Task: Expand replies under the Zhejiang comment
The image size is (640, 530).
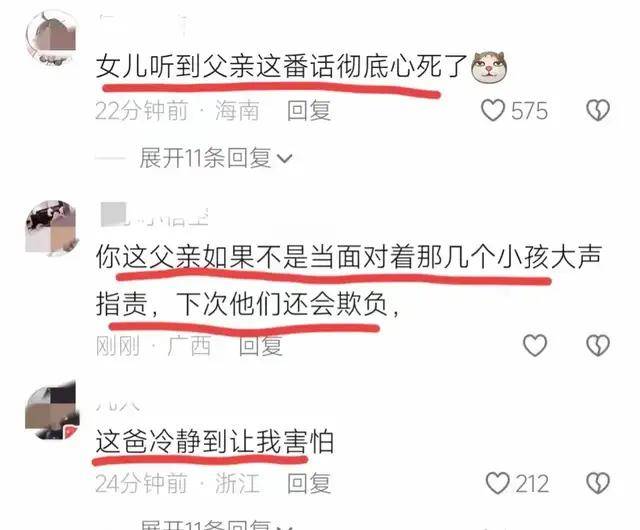Action: coord(216,524)
